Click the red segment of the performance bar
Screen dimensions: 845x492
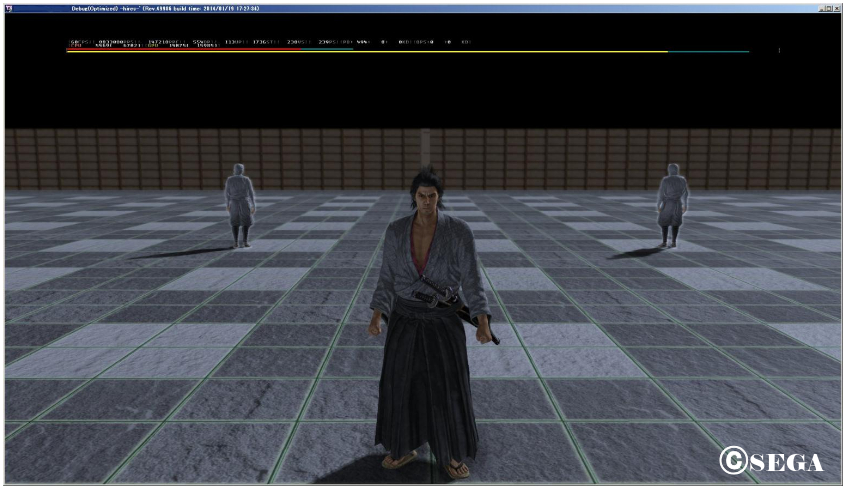pyautogui.click(x=180, y=51)
